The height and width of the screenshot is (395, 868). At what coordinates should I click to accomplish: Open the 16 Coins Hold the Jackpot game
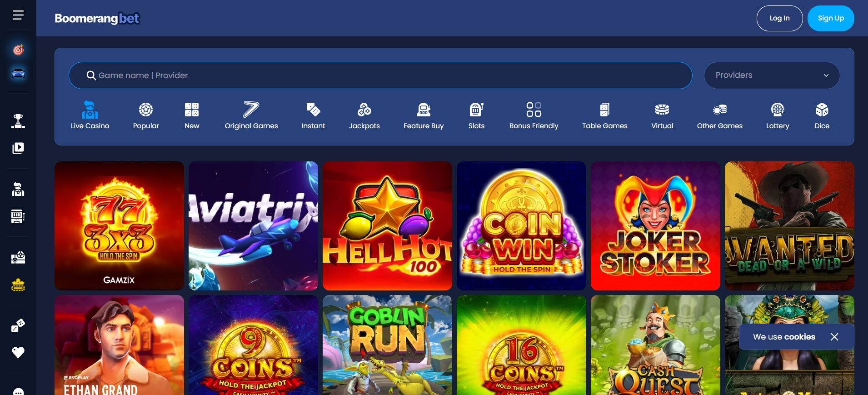pyautogui.click(x=521, y=345)
